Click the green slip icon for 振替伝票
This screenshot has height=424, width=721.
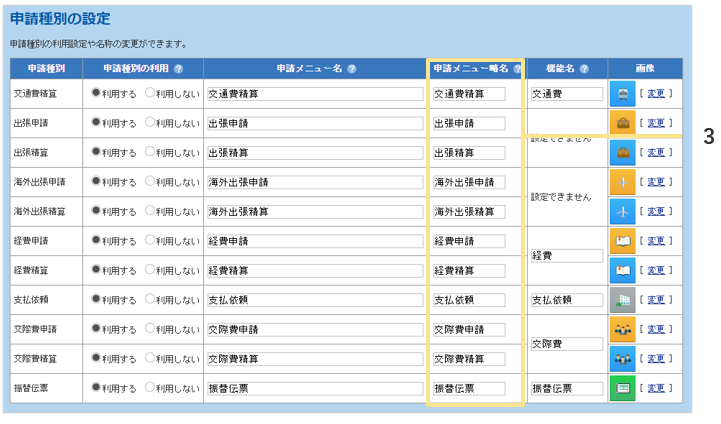[623, 388]
